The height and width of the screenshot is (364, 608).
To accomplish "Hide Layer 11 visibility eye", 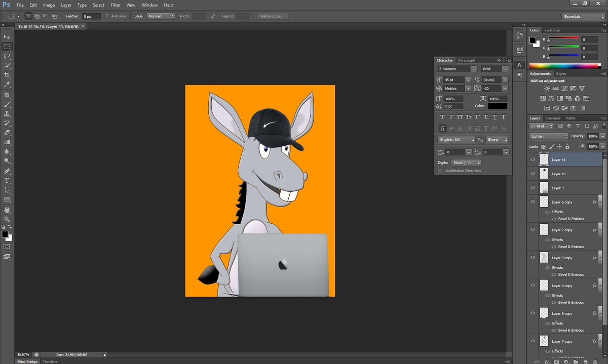I will pyautogui.click(x=533, y=159).
